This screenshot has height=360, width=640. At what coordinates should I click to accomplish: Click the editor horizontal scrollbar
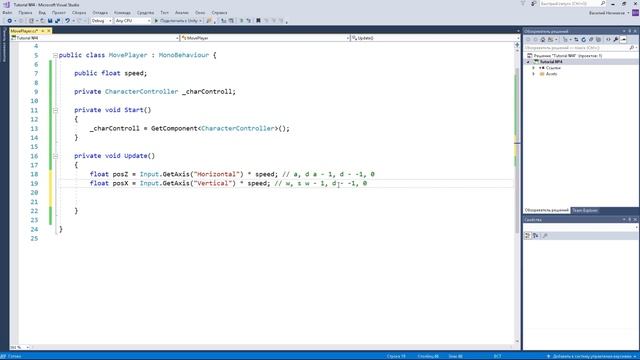[x=273, y=347]
